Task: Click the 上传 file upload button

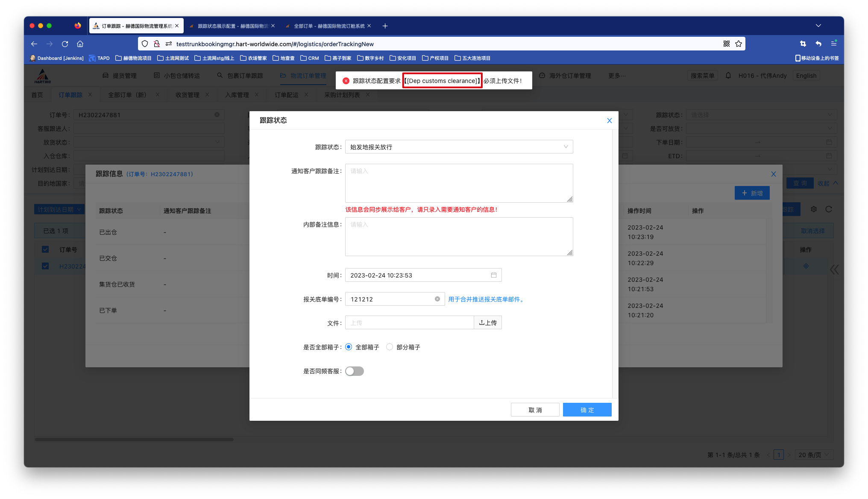Action: point(487,322)
